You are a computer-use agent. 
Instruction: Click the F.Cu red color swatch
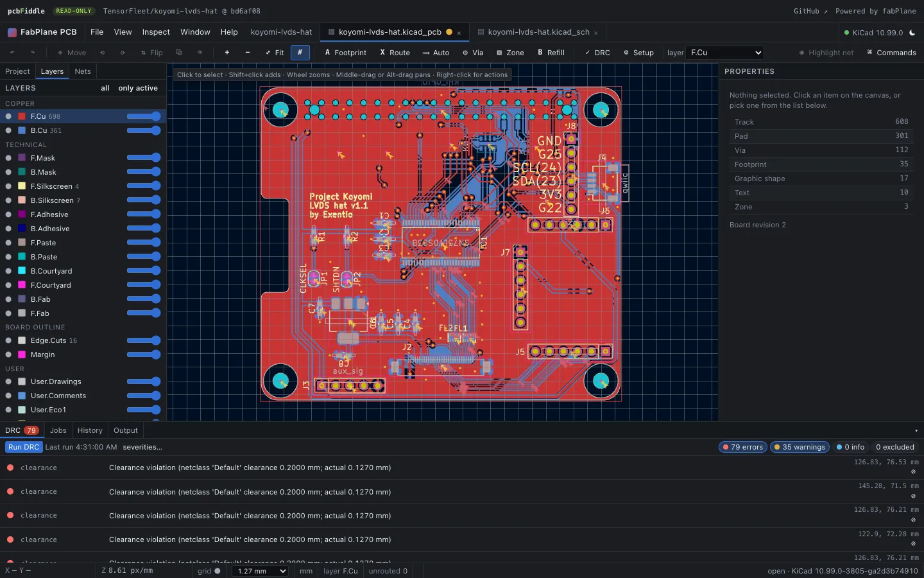click(22, 116)
